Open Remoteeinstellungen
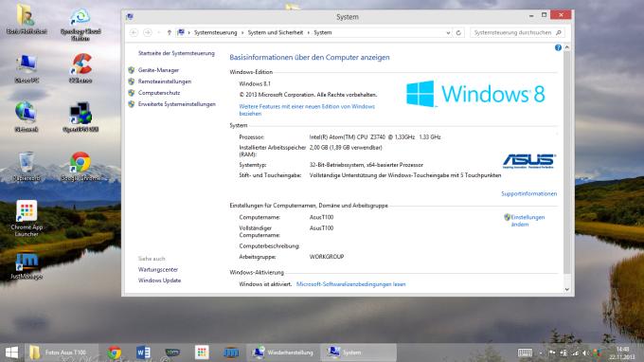The image size is (644, 362). click(164, 81)
